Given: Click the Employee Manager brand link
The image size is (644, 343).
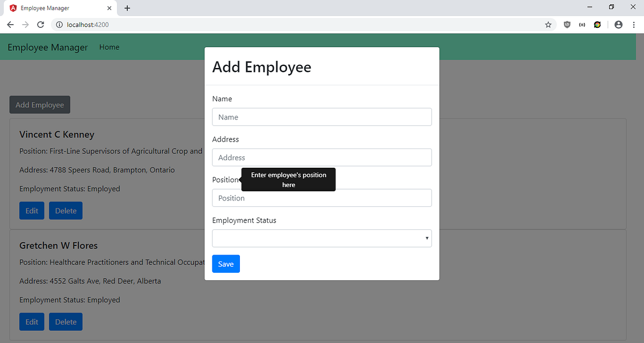Looking at the screenshot, I should point(47,47).
